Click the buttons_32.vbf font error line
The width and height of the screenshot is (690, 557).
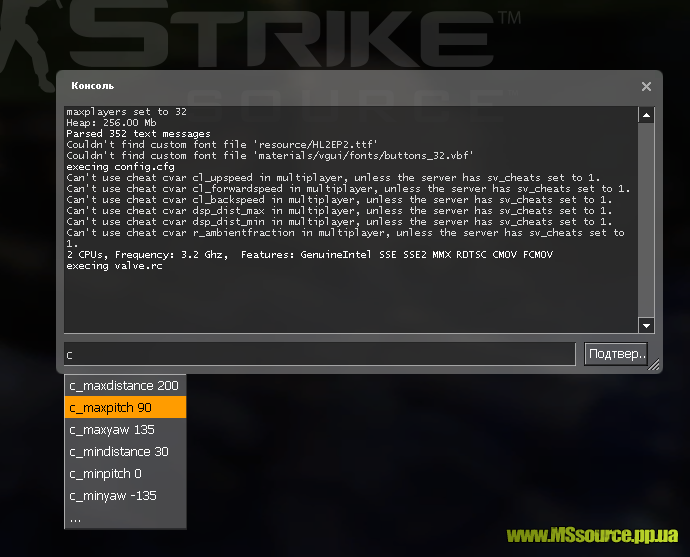click(x=270, y=156)
